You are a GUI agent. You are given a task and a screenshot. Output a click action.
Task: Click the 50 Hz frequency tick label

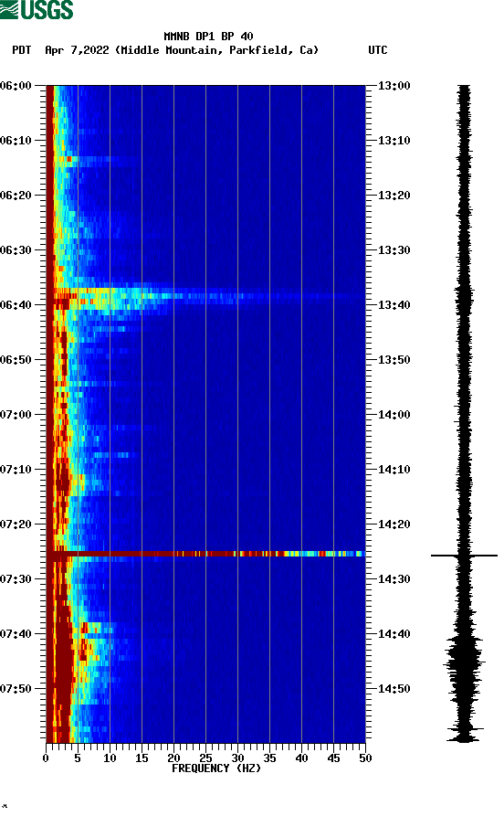pos(365,758)
